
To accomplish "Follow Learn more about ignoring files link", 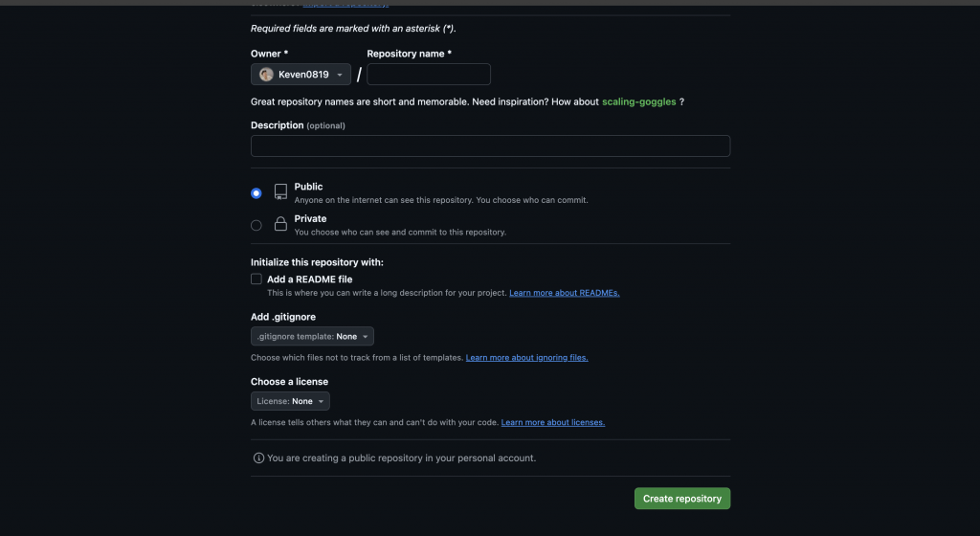I will tap(526, 358).
